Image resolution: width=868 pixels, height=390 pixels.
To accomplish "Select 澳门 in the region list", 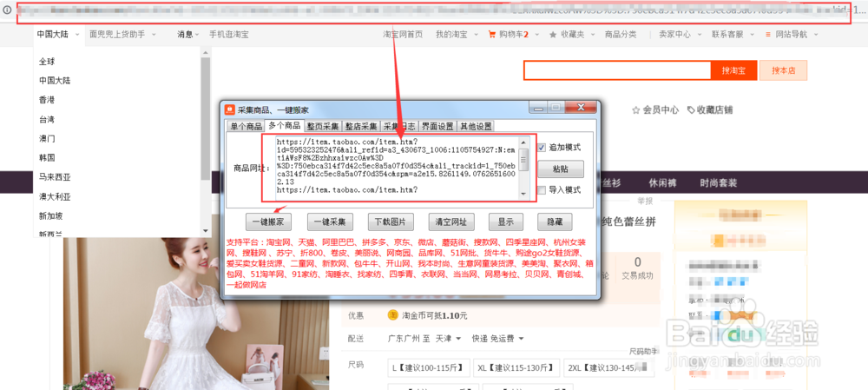I will (47, 138).
